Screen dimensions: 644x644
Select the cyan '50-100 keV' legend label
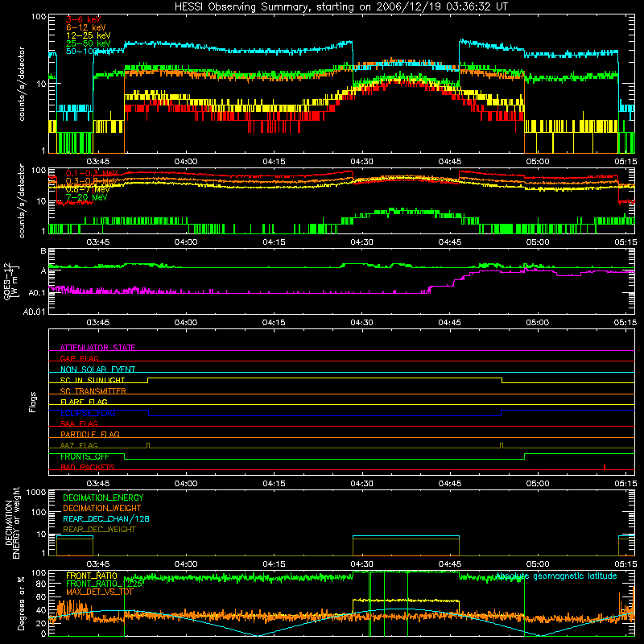(90, 52)
